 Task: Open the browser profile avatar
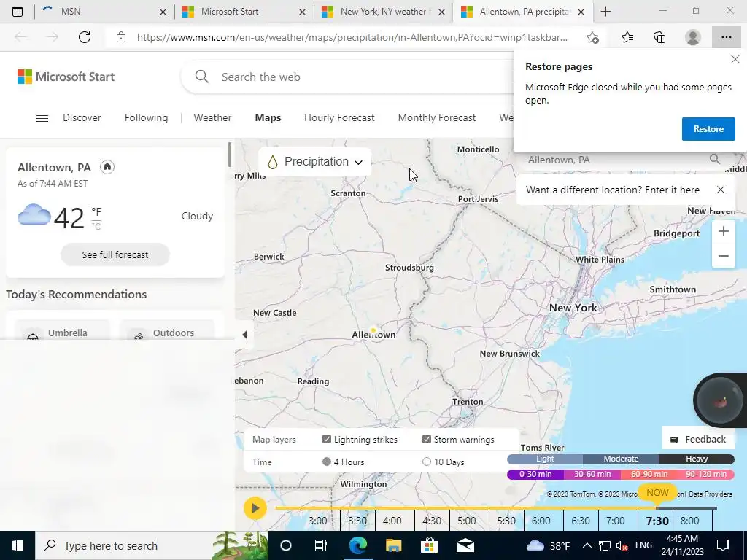[693, 37]
